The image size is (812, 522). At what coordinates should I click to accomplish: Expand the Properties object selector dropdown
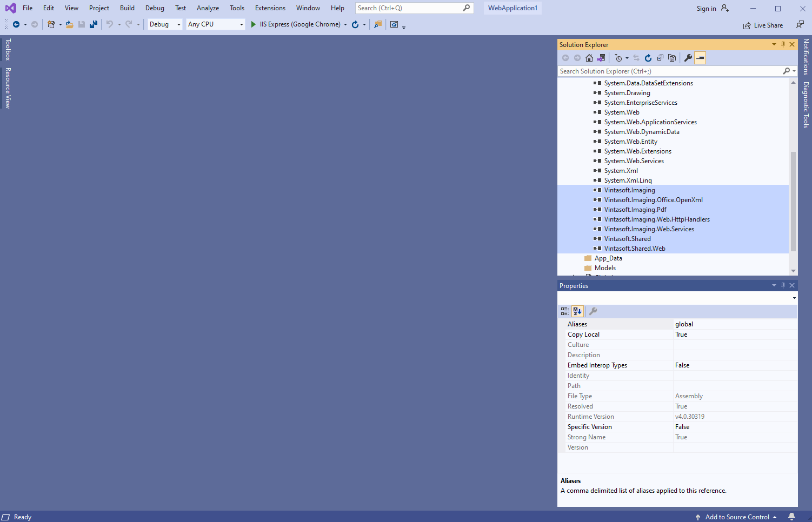coord(794,298)
